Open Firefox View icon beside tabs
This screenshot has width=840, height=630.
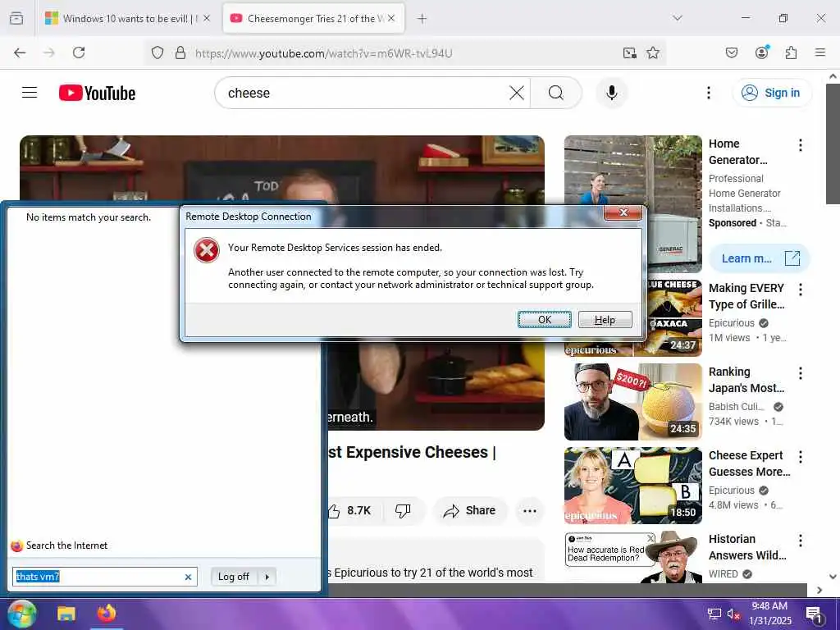click(16, 18)
